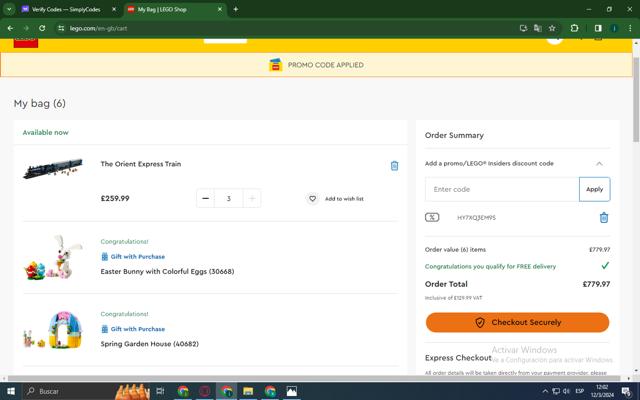Go forward in browser history
Viewport: 640px width, 400px height.
(x=26, y=28)
